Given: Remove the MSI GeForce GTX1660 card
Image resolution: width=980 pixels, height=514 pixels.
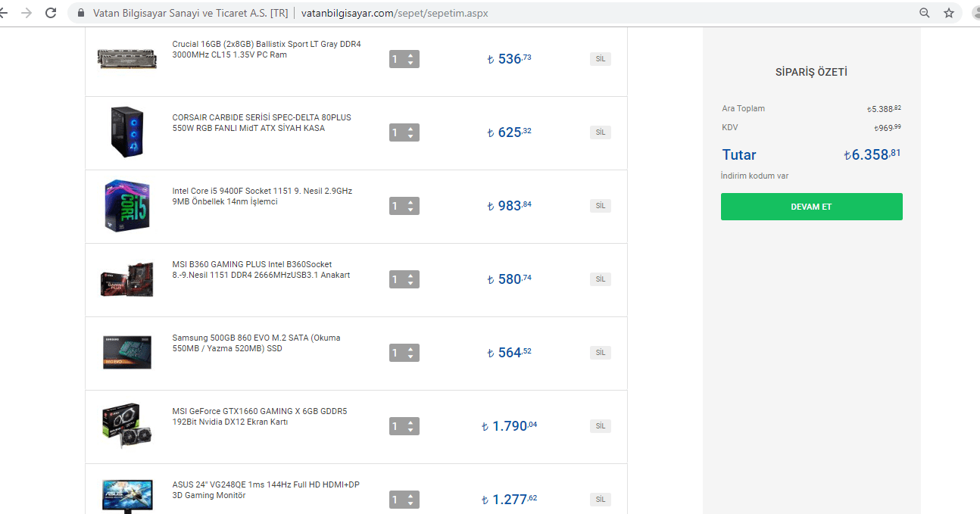Looking at the screenshot, I should click(x=601, y=426).
